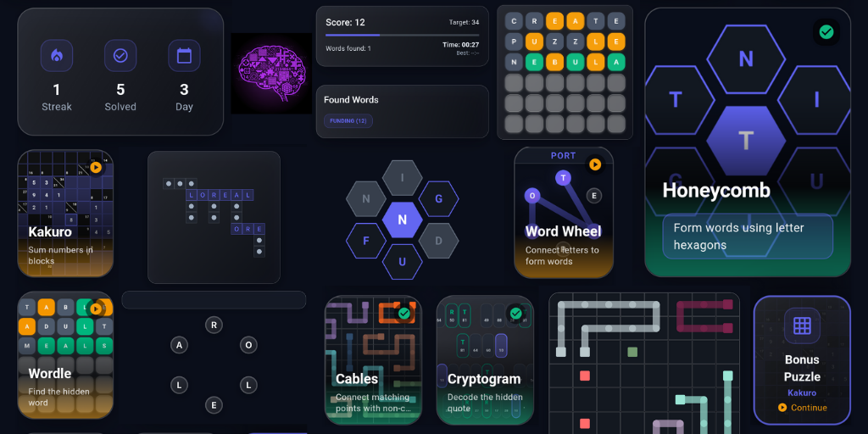Open the Cables puzzle card
The width and height of the screenshot is (868, 434).
click(x=373, y=359)
